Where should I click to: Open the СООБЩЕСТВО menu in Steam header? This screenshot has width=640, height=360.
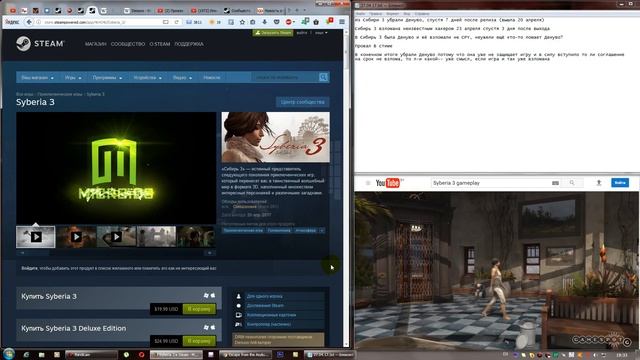point(128,44)
